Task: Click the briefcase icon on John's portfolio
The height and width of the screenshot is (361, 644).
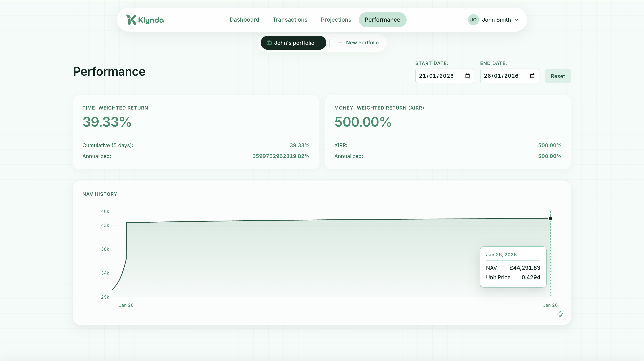Action: click(x=269, y=42)
